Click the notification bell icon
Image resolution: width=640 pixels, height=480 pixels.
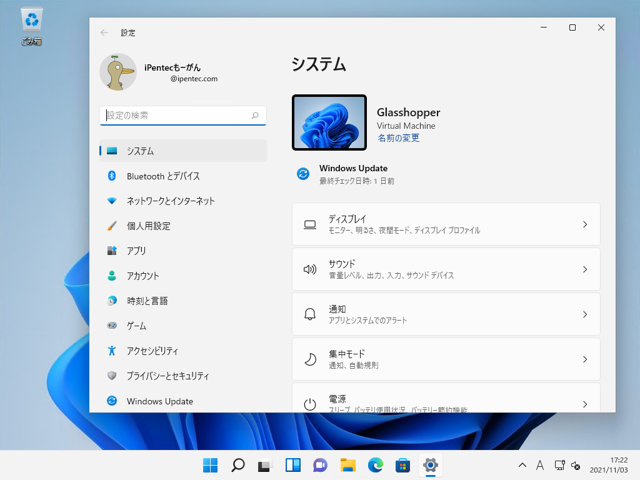click(x=310, y=314)
